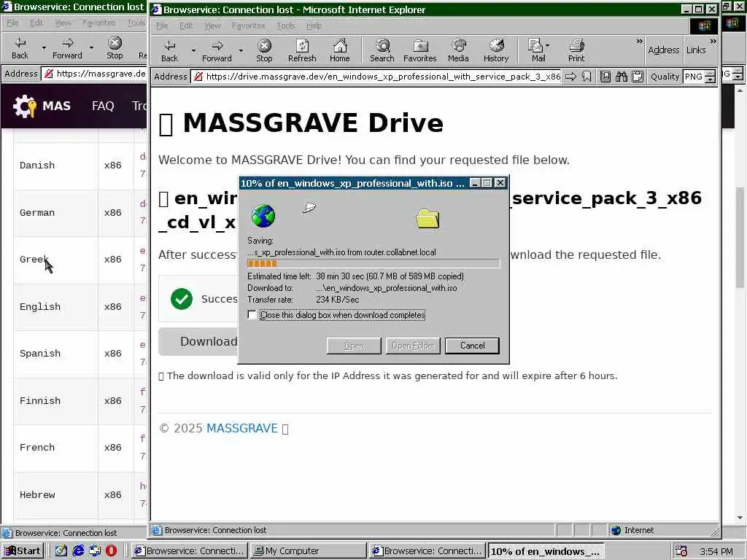Open the FAQ link in the MAS navbar
This screenshot has width=747, height=560.
103,106
